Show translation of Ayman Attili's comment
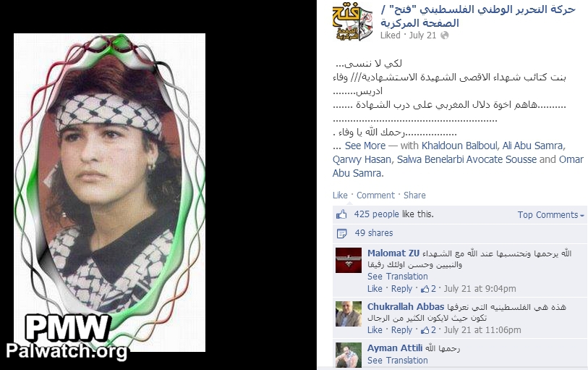 tap(398, 361)
